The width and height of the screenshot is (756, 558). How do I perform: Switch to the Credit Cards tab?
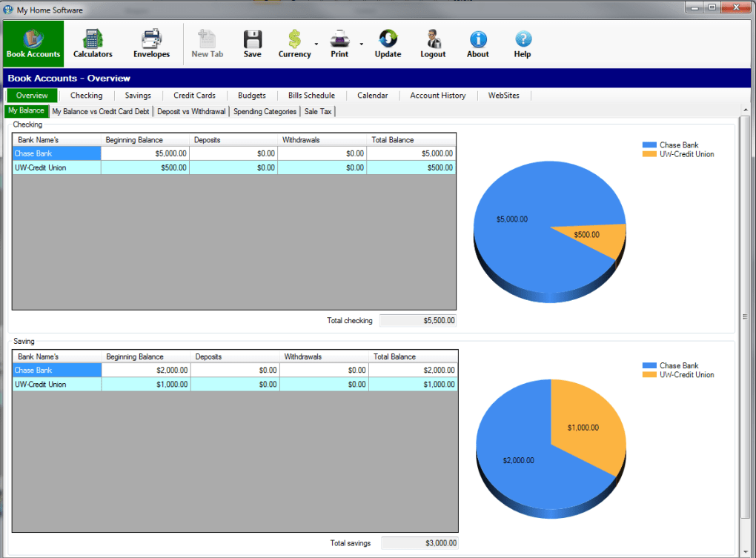tap(194, 95)
